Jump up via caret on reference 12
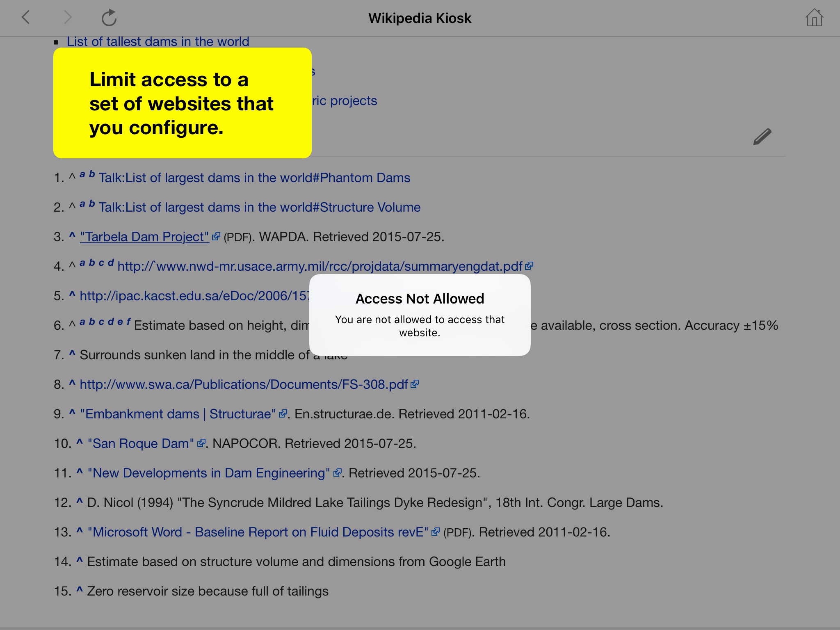 pyautogui.click(x=80, y=501)
